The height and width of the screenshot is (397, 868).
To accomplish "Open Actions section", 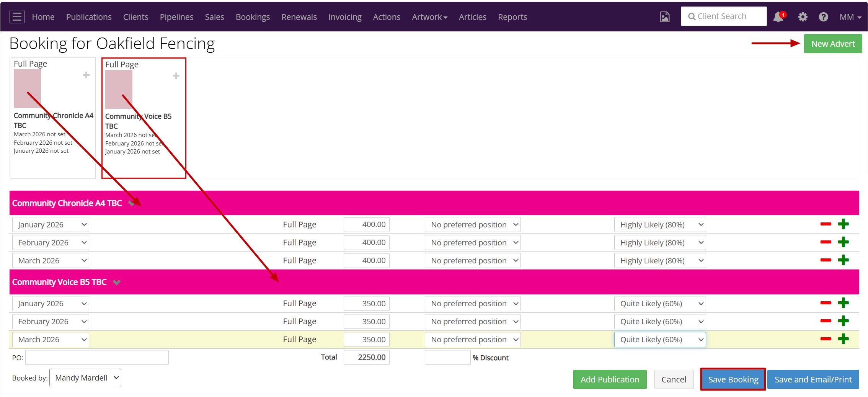I will click(387, 17).
